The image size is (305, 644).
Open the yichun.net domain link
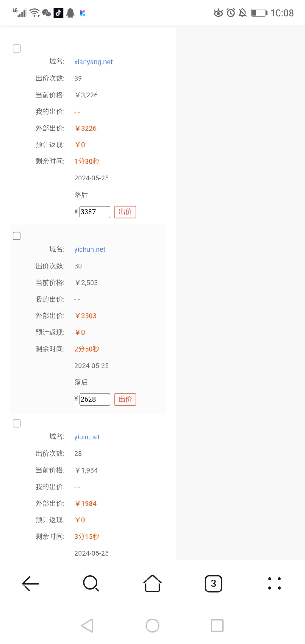(x=90, y=249)
